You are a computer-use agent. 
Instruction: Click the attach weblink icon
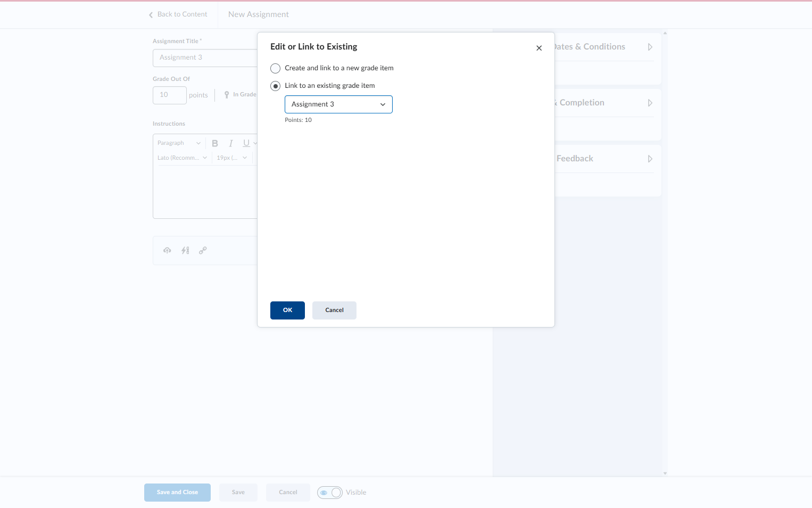[x=203, y=250]
